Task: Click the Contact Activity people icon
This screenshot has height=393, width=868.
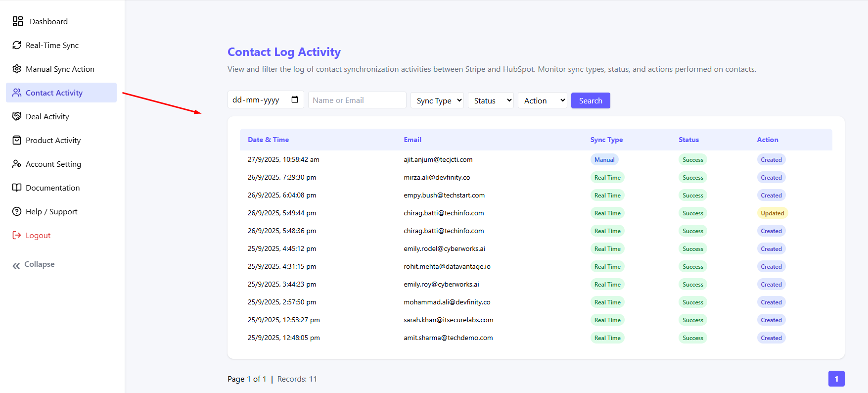Action: coord(17,93)
